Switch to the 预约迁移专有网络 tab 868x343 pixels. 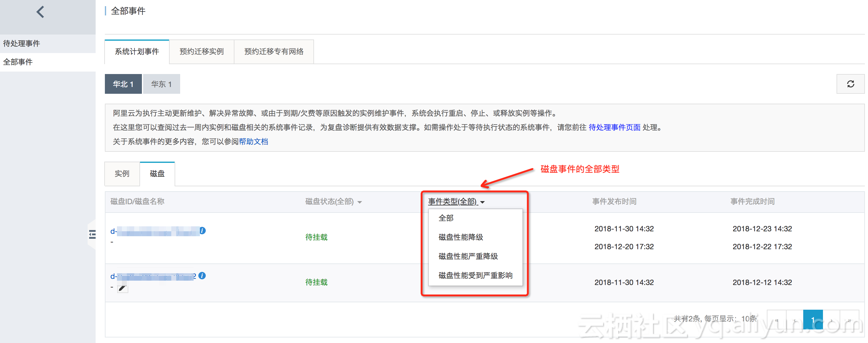274,52
